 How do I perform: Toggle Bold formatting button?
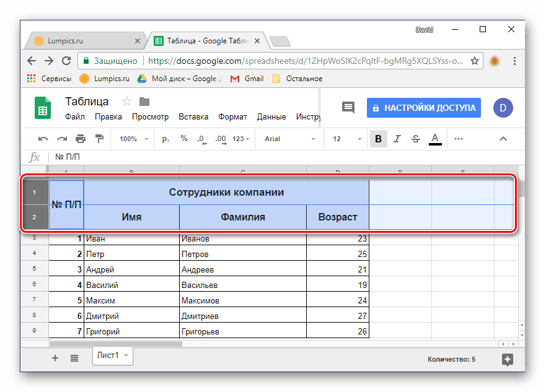tap(377, 139)
